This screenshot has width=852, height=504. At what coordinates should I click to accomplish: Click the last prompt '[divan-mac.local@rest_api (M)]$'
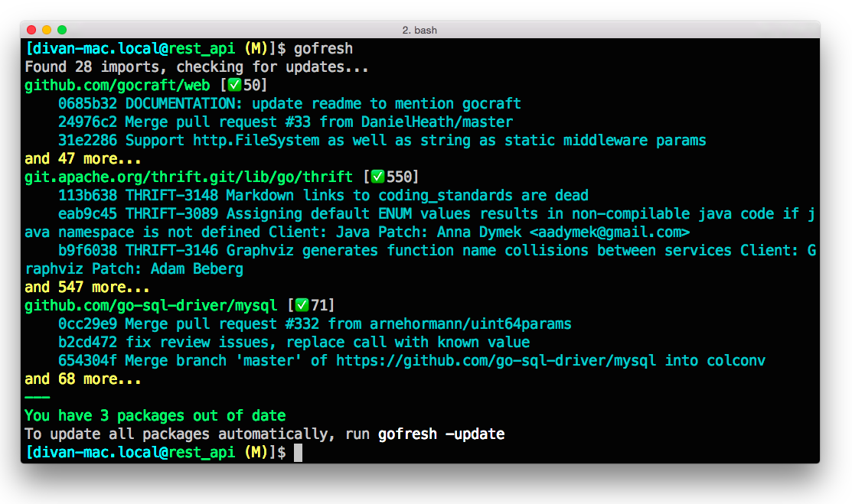pos(155,453)
